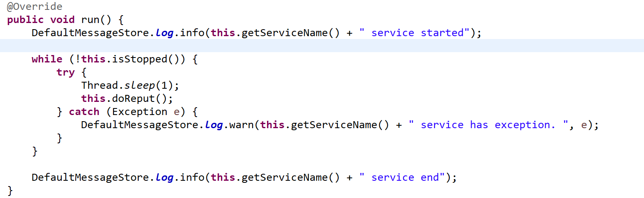Click the doReput method call

140,99
